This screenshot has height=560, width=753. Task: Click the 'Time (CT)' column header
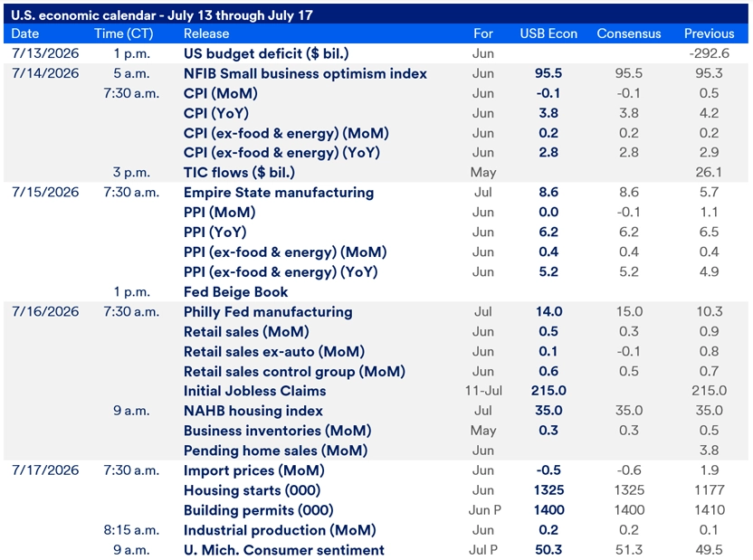[x=123, y=33]
